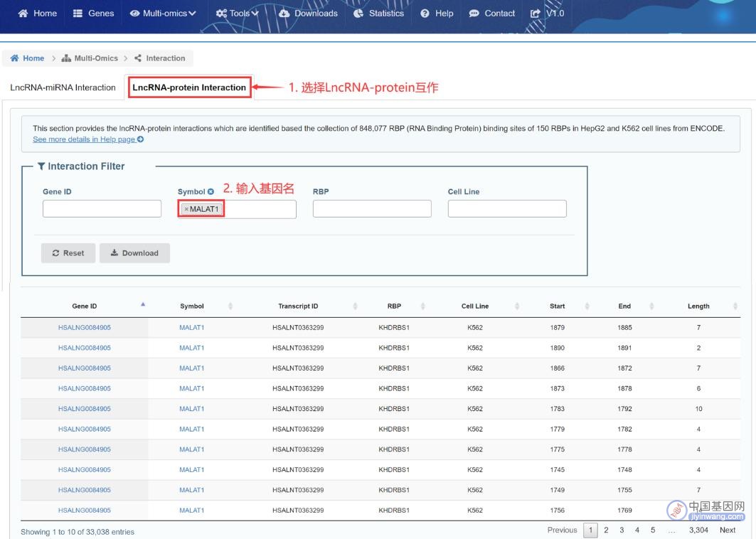The height and width of the screenshot is (539, 756).
Task: Open HSALNG0084905 link in row with start 1783
Action: coord(85,408)
